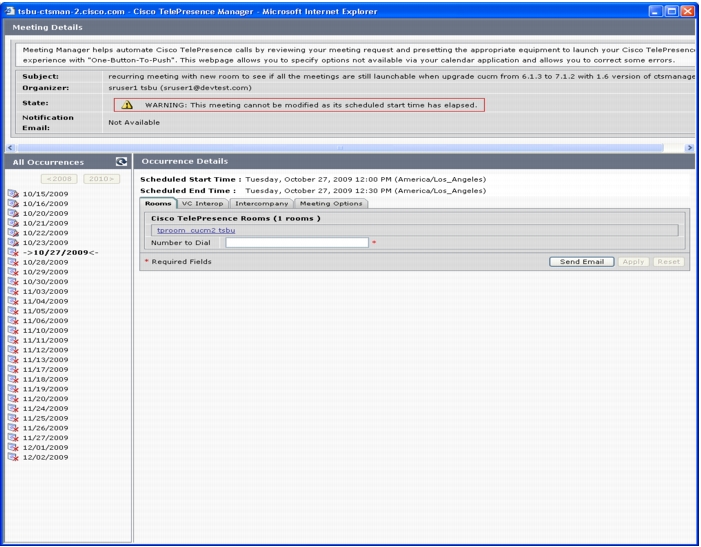Go to previous year with <2008 button

click(x=59, y=179)
